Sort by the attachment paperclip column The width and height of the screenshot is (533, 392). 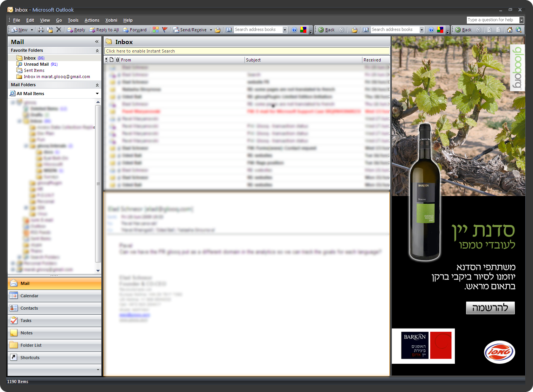click(118, 60)
